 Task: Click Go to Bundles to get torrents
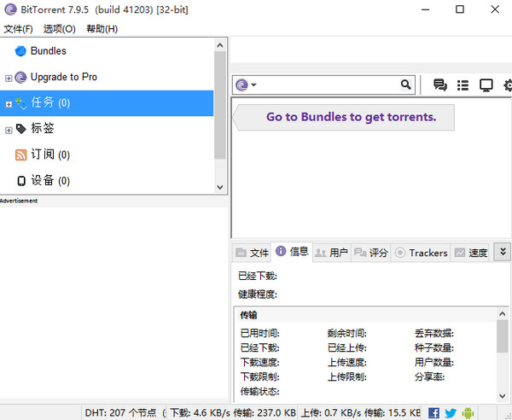coord(350,117)
